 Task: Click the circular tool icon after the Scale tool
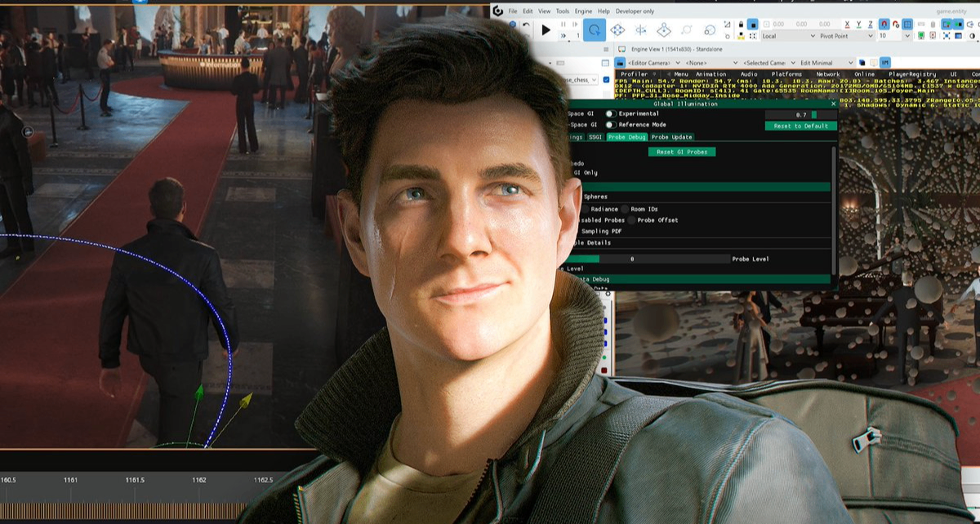[687, 29]
